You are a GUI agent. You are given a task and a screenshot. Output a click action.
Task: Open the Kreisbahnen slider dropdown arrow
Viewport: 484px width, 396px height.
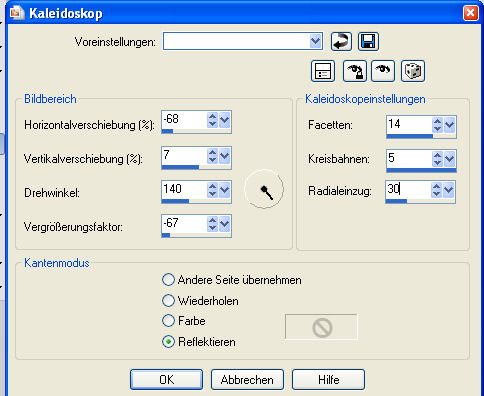[449, 159]
